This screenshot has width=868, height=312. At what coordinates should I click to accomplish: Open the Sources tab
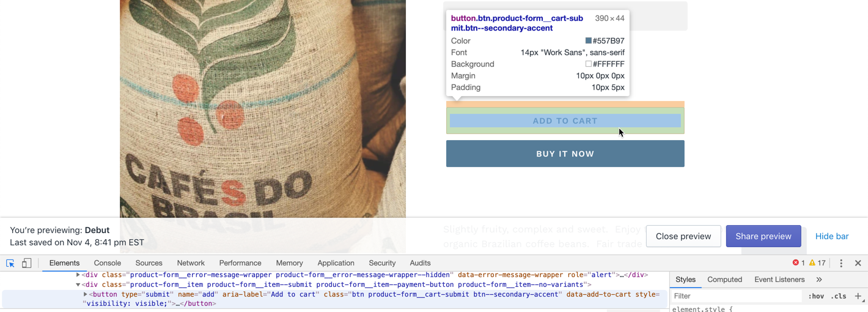149,263
